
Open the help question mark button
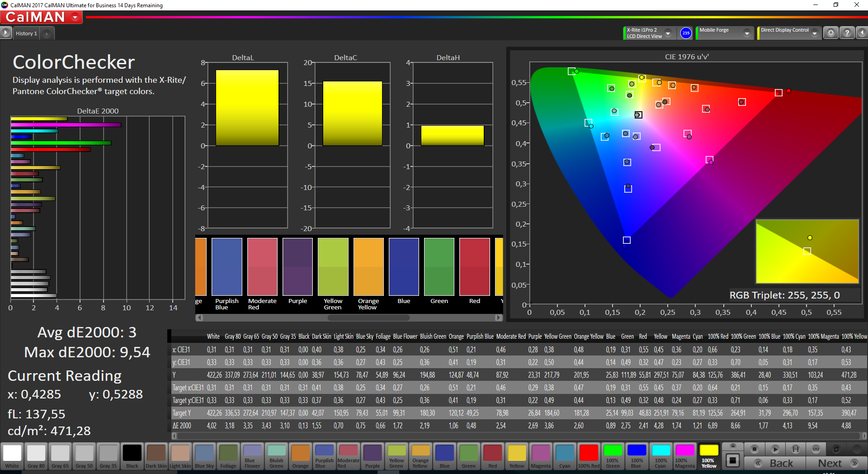(x=847, y=33)
